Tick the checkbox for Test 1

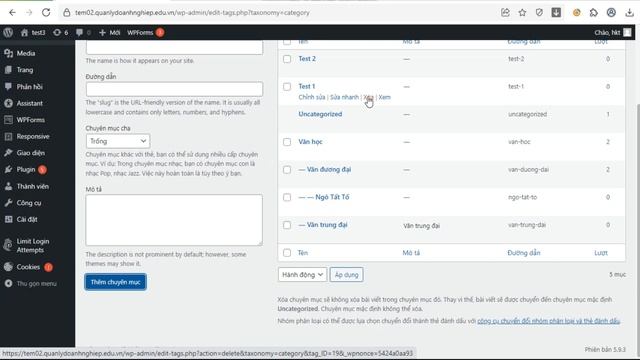click(287, 87)
